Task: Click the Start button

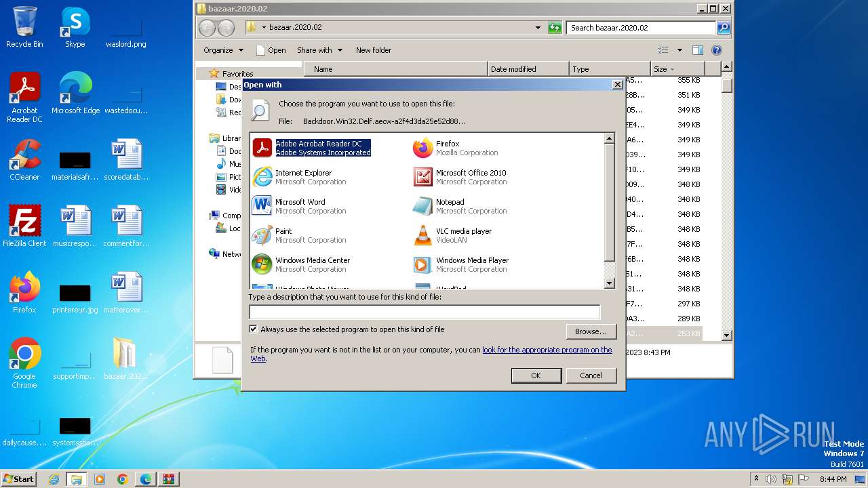Action: [19, 479]
